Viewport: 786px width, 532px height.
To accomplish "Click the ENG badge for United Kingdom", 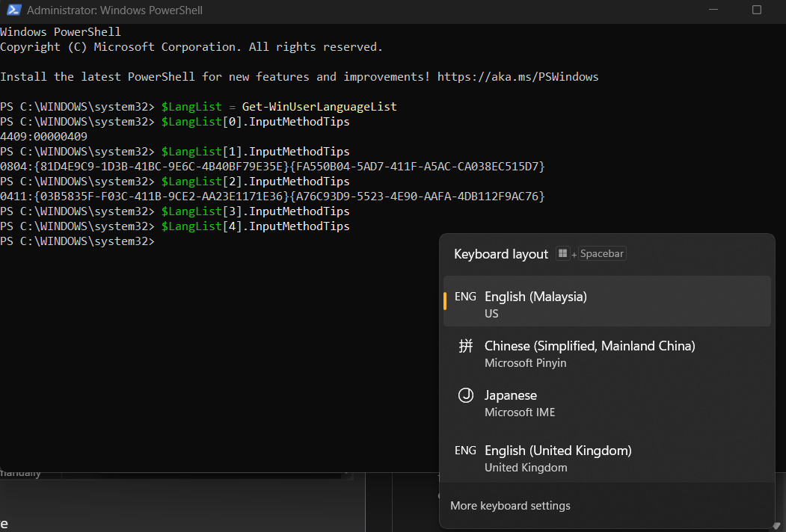I will coord(465,451).
